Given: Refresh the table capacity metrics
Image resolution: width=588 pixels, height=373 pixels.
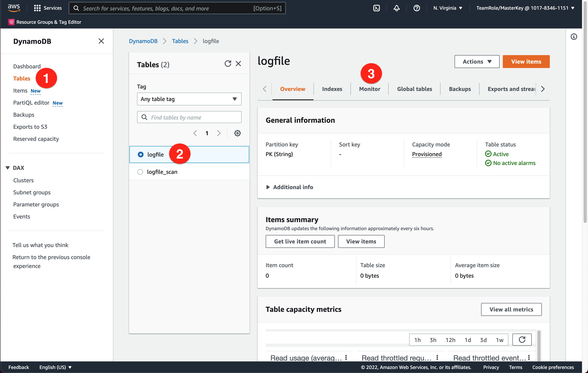Looking at the screenshot, I should (522, 340).
